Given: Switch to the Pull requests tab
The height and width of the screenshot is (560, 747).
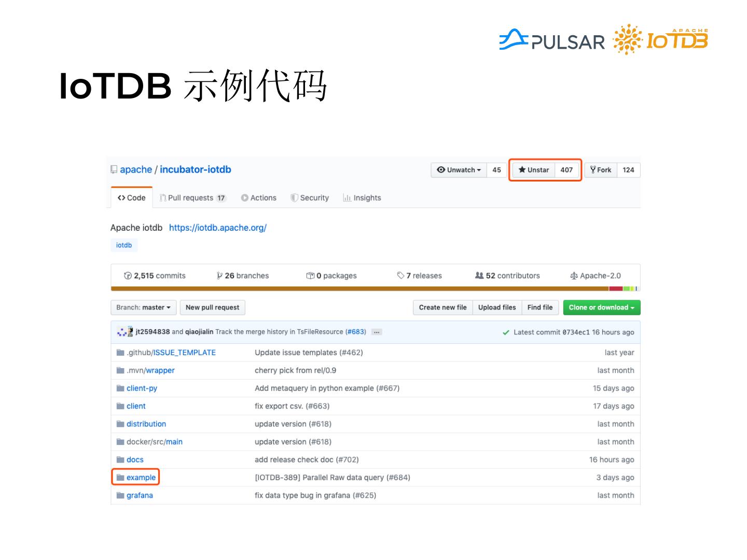Looking at the screenshot, I should pyautogui.click(x=193, y=198).
